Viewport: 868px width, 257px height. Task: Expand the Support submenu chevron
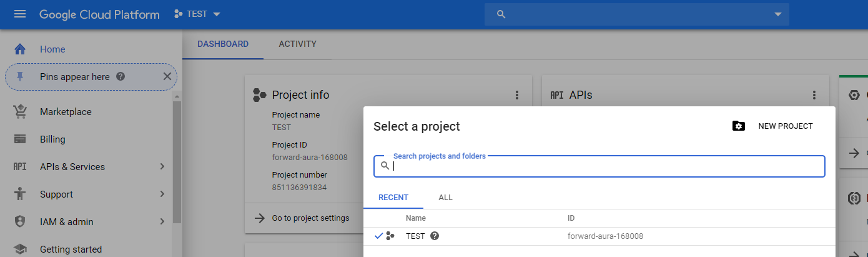162,194
